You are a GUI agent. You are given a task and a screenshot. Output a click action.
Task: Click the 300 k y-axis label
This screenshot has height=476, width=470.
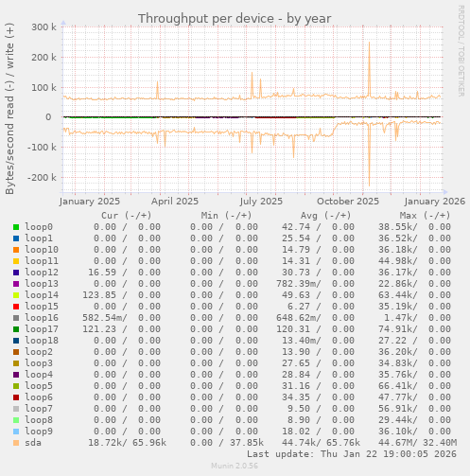click(44, 27)
